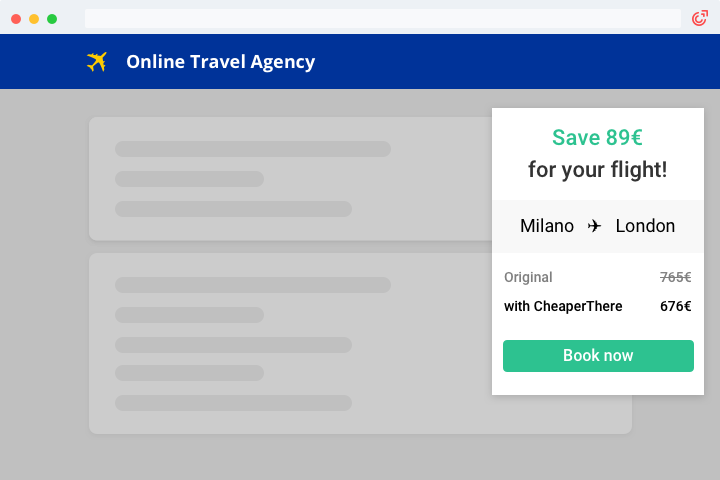Click the "for your flight!" text
Image resolution: width=720 pixels, height=480 pixels.
597,170
